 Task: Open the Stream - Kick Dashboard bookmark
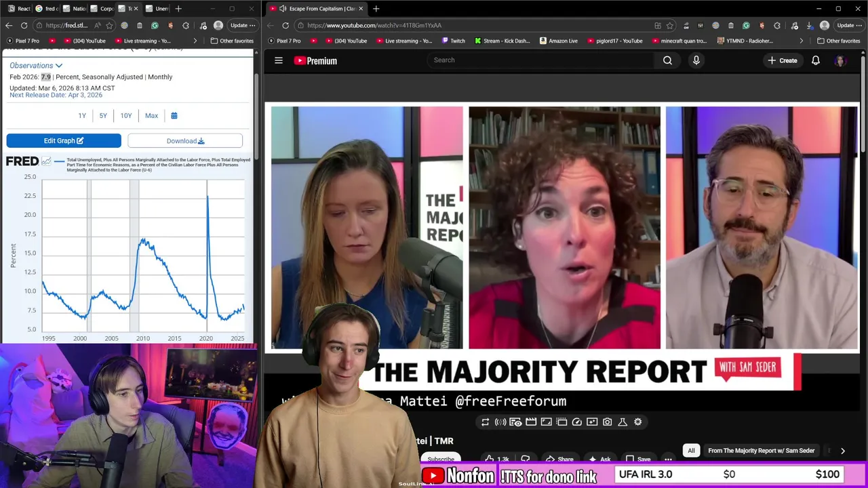tap(502, 41)
